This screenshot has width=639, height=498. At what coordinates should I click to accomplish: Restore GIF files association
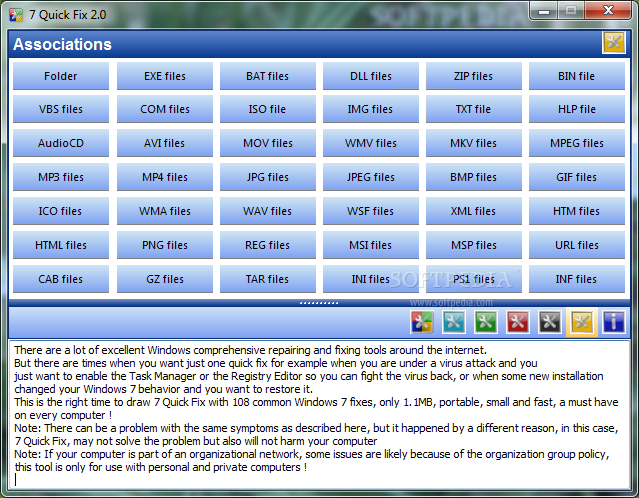click(x=577, y=177)
